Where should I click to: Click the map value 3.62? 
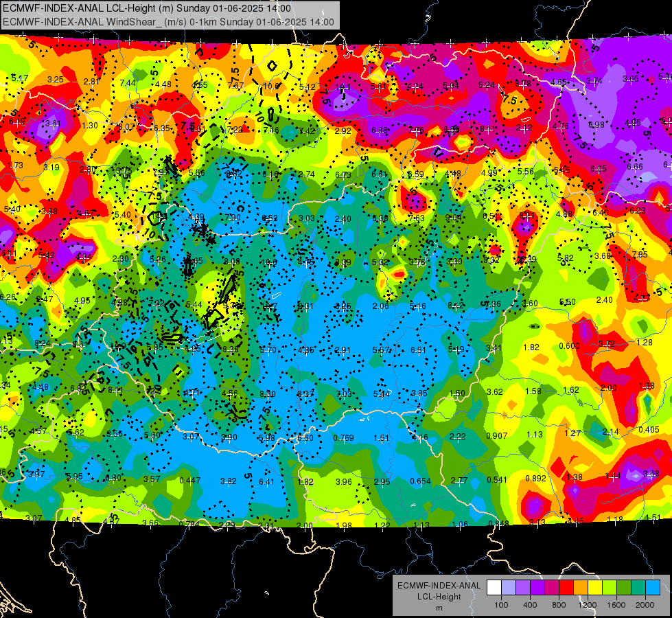click(495, 391)
